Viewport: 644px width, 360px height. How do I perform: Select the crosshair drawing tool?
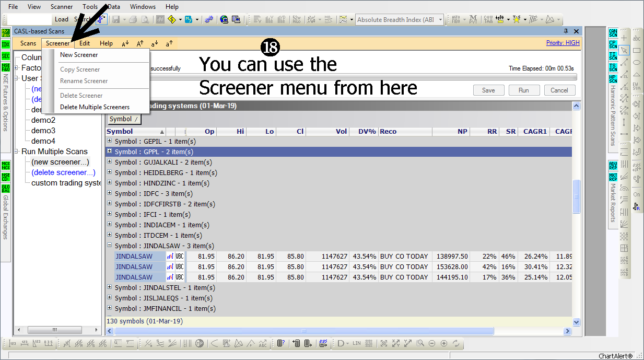click(x=624, y=38)
